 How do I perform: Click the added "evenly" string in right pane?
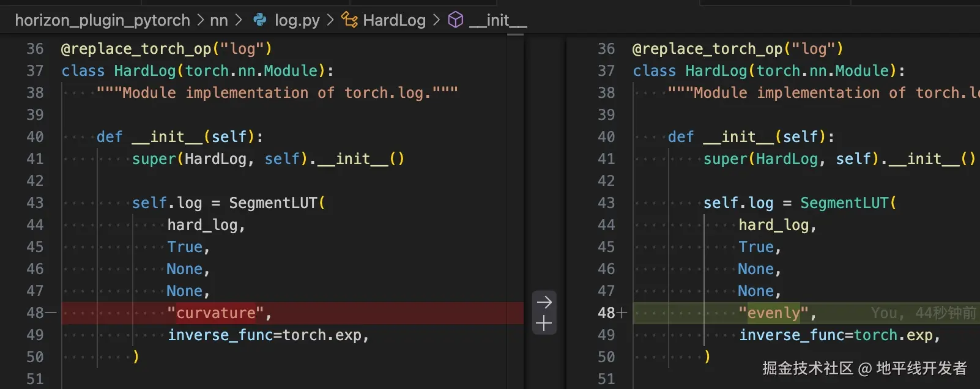773,313
